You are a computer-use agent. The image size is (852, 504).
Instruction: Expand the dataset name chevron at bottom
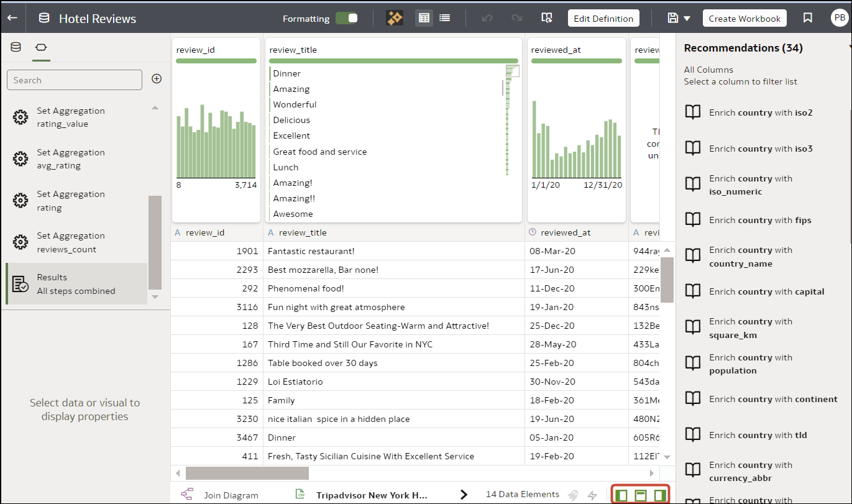click(464, 494)
